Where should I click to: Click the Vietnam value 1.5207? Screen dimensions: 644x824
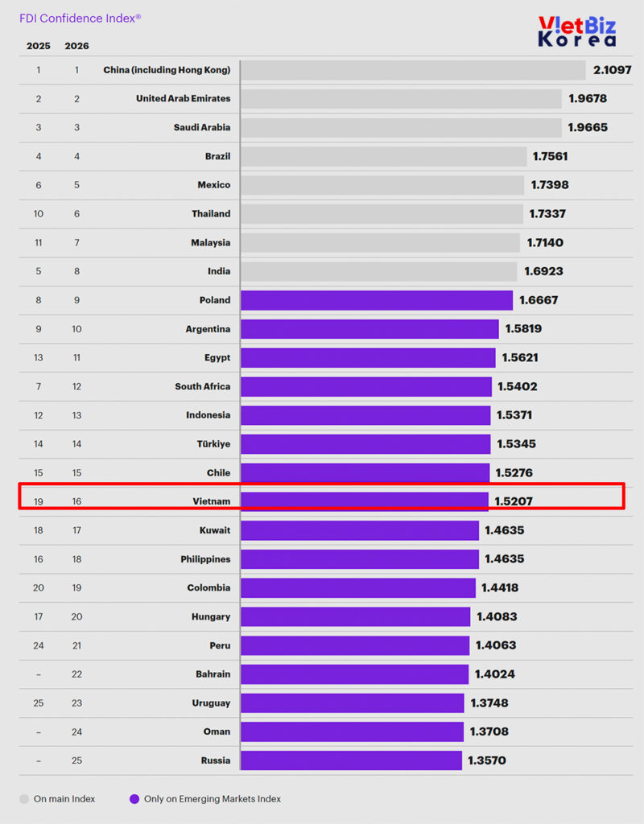click(x=513, y=501)
